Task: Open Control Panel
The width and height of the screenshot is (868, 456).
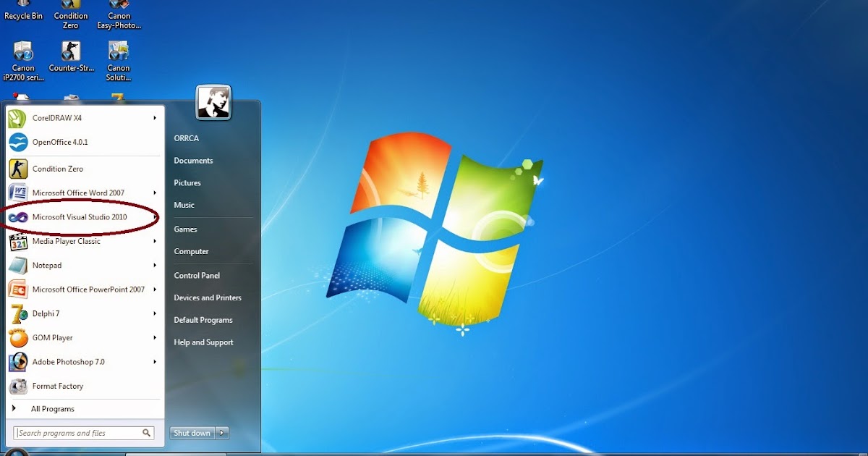Action: [197, 276]
